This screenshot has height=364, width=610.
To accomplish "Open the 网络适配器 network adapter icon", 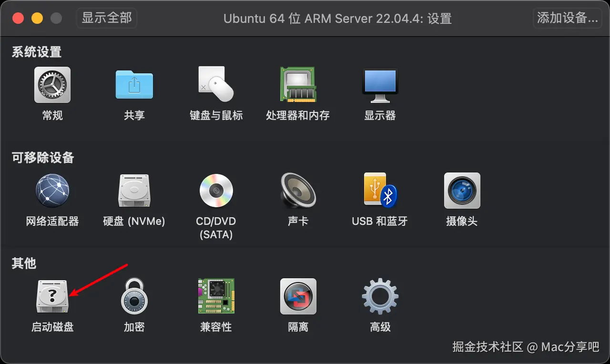I will tap(52, 191).
